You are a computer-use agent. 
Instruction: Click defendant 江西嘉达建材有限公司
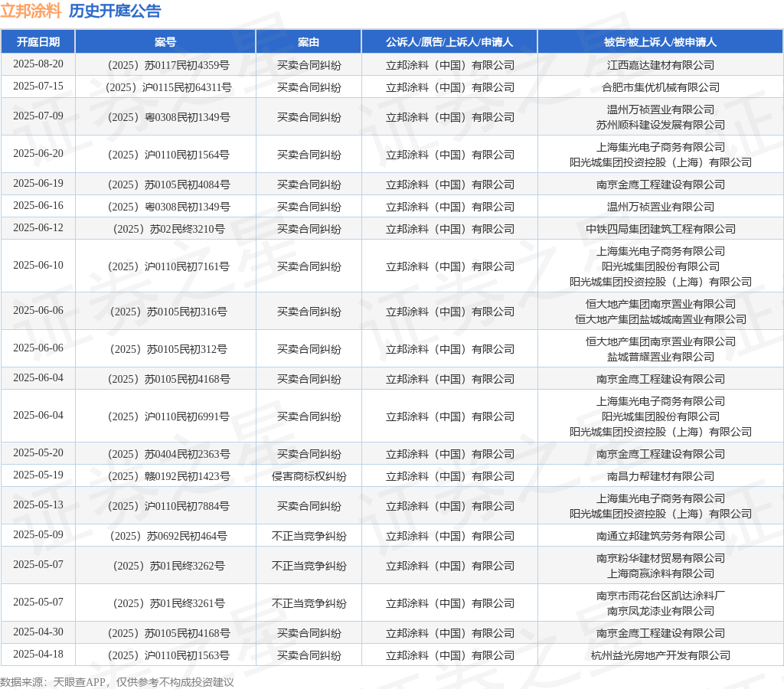tap(661, 65)
